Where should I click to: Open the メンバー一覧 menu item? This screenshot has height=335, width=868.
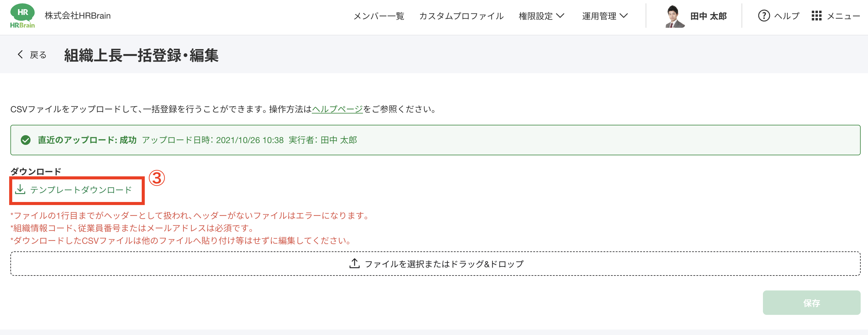click(378, 16)
